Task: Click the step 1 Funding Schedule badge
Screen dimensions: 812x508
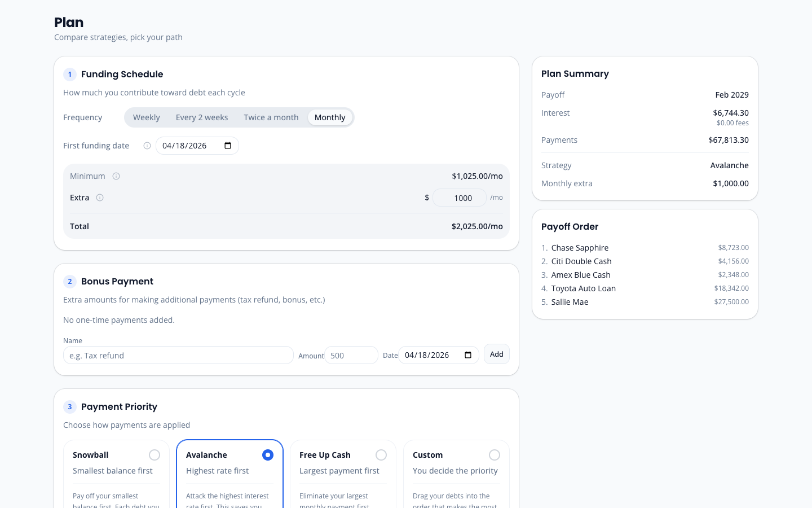Action: click(70, 75)
